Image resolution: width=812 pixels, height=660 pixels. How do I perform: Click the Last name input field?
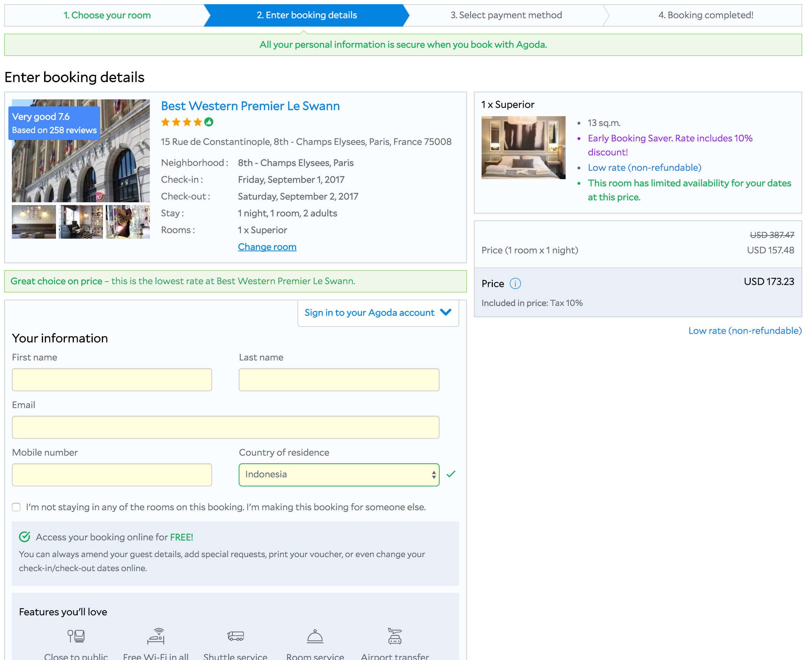pyautogui.click(x=339, y=379)
